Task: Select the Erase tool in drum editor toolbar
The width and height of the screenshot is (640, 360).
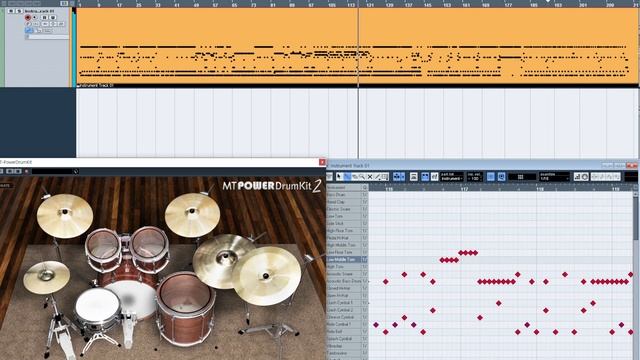Action: (355, 177)
